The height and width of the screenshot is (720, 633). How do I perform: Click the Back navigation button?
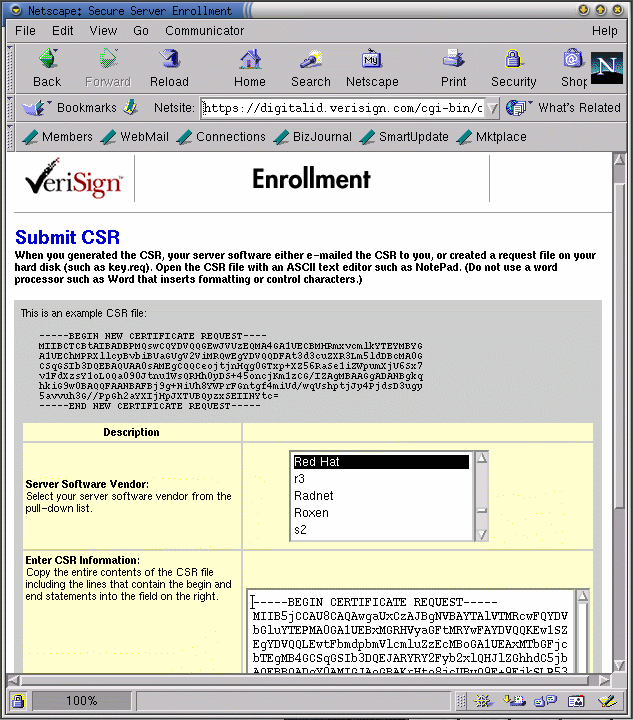47,67
